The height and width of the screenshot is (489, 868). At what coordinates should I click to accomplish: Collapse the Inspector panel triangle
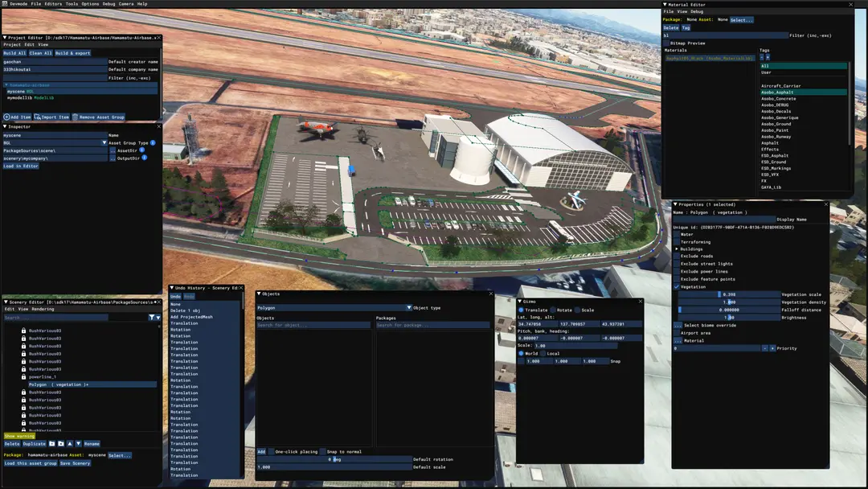pyautogui.click(x=5, y=126)
